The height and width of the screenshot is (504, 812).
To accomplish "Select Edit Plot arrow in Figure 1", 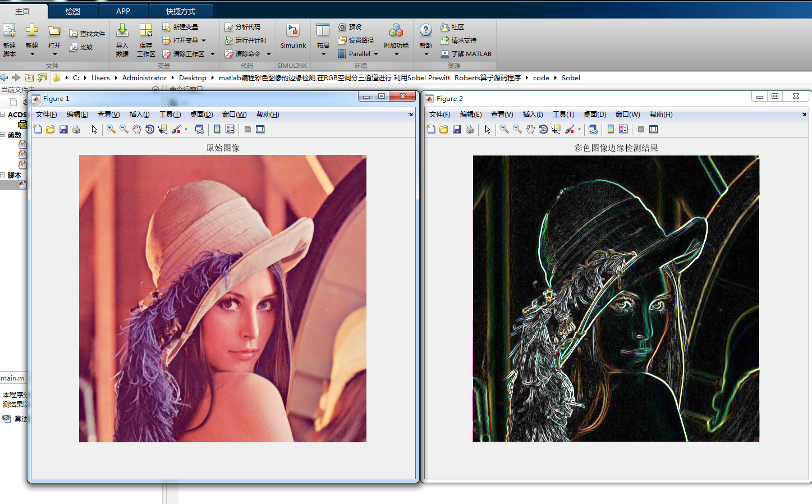I will click(x=94, y=129).
